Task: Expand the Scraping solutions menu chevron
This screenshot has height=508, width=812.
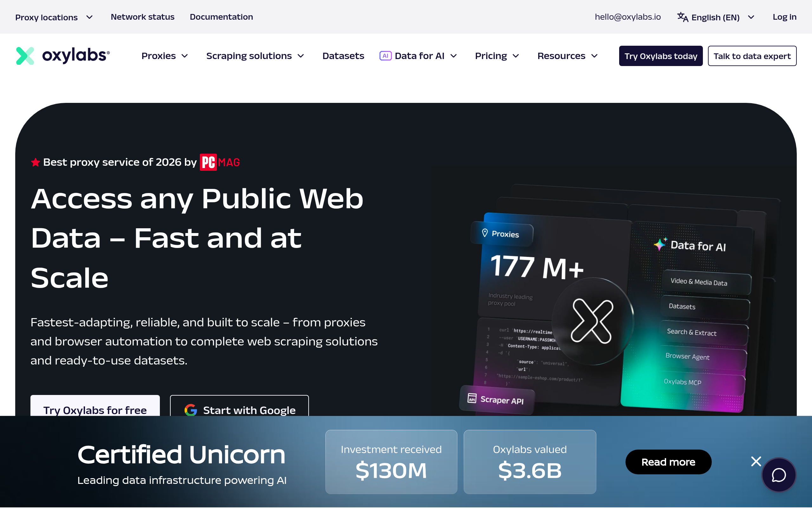Action: (301, 56)
